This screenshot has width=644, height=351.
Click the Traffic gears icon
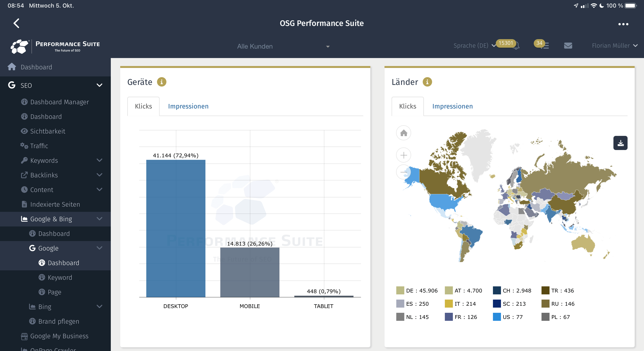tap(24, 146)
